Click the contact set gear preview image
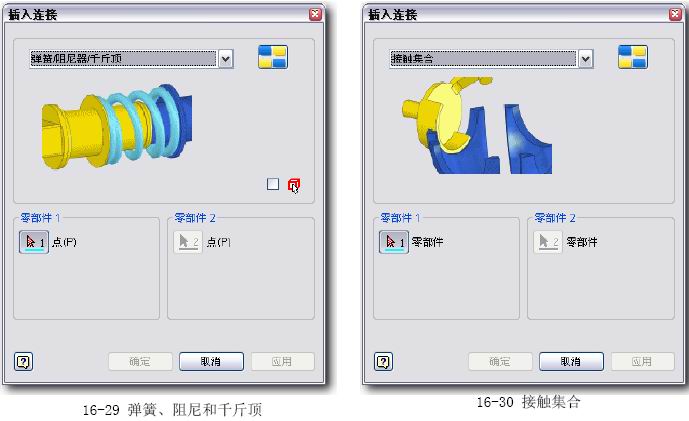 [477, 125]
